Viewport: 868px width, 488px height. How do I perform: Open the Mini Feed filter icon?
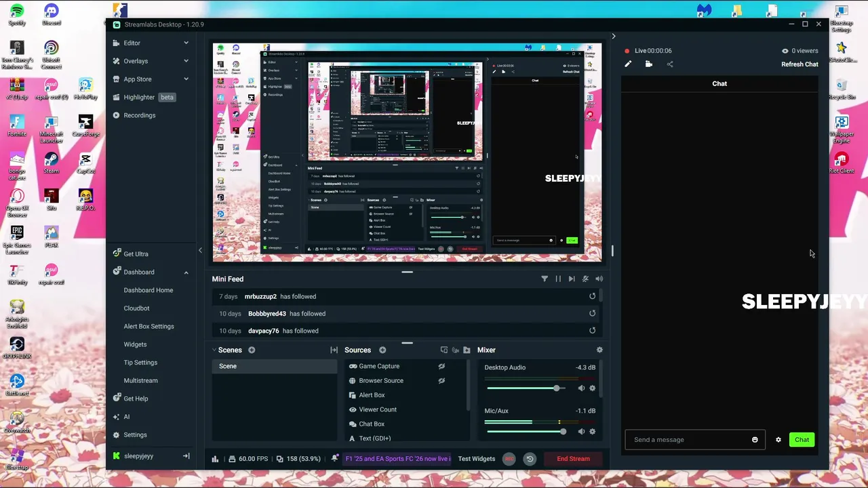545,279
